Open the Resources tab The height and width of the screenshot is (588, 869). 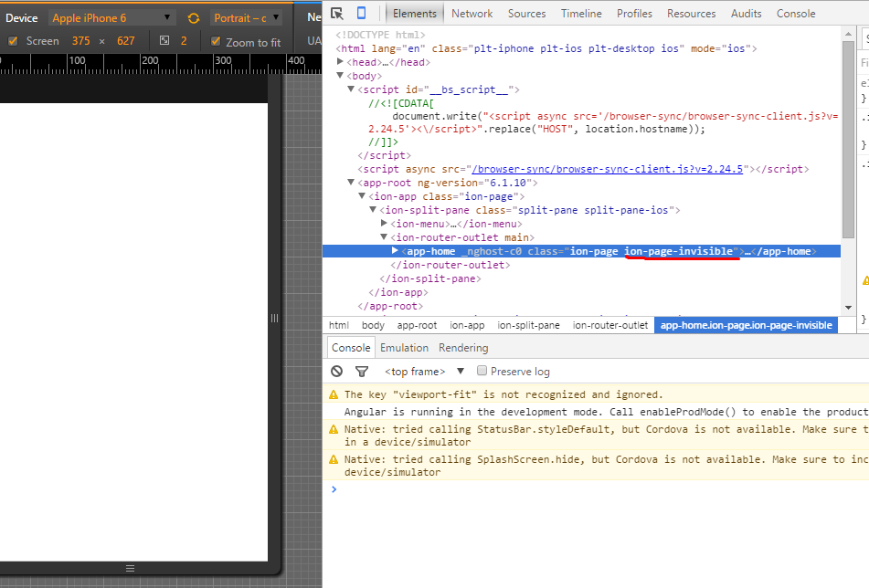(691, 14)
